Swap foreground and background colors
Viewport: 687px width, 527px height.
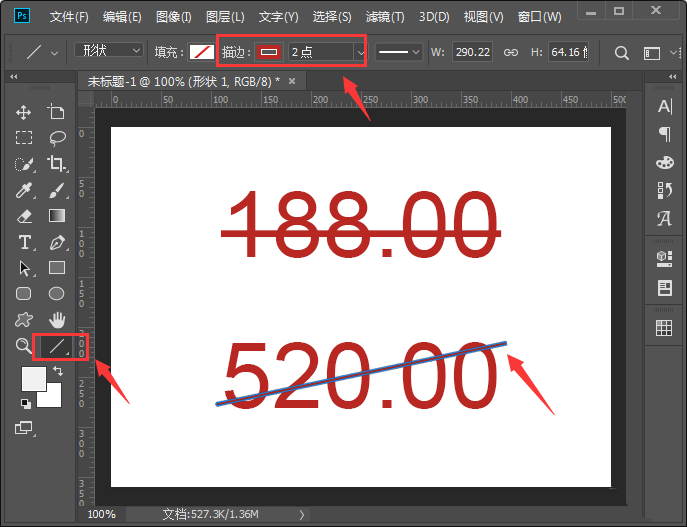coord(58,371)
